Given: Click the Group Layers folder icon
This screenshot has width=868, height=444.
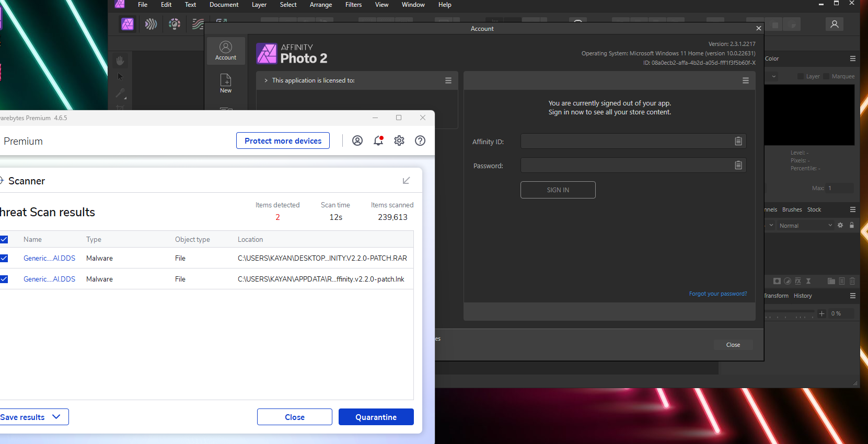Looking at the screenshot, I should [x=831, y=281].
